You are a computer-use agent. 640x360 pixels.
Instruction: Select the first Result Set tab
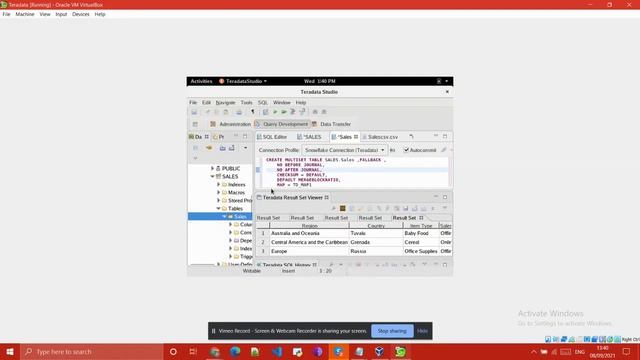[268, 218]
